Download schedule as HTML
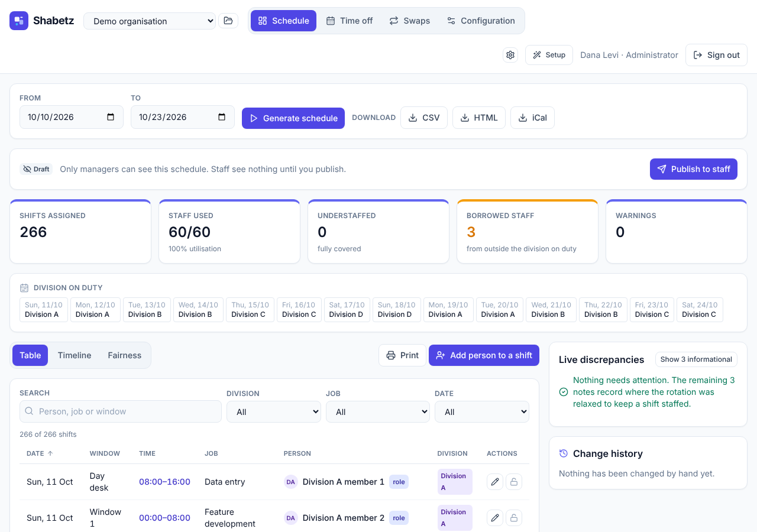The image size is (757, 532). tap(479, 118)
